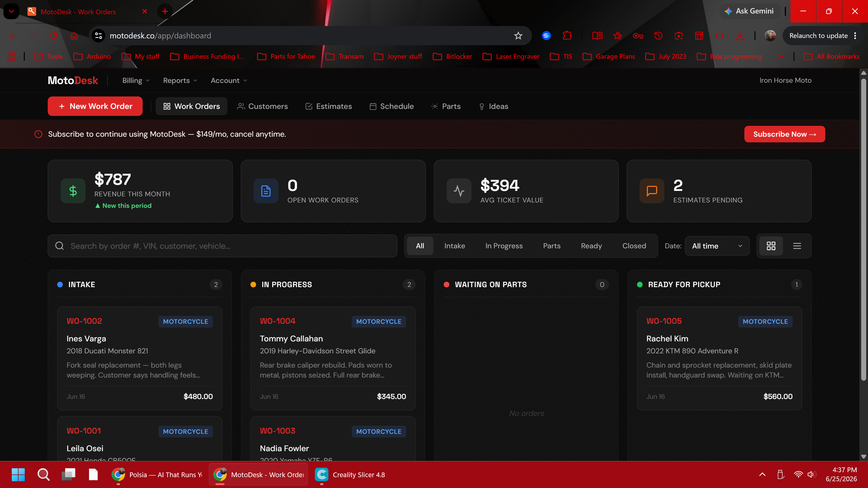
Task: Open Windows Start menu
Action: (18, 474)
